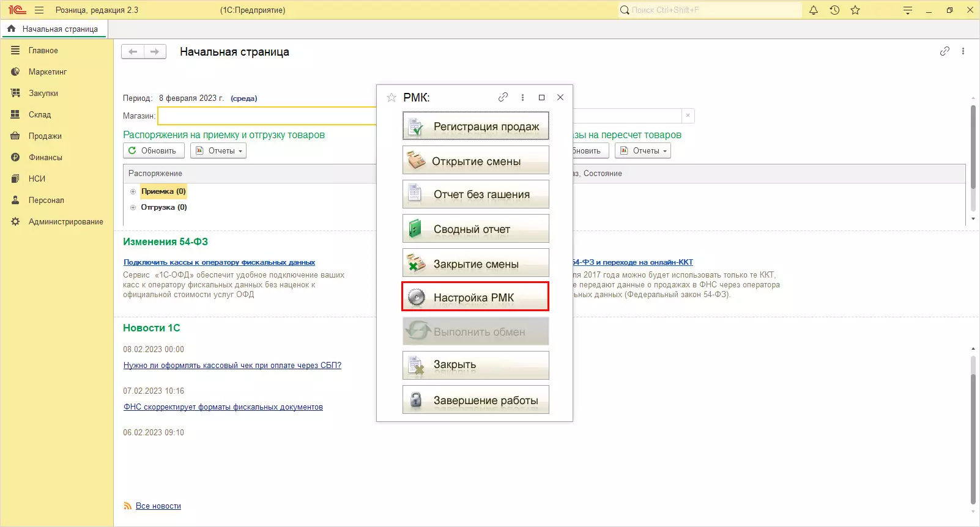Screen dimensions: 980x527
Task: Click Завершение работы button
Action: click(475, 400)
